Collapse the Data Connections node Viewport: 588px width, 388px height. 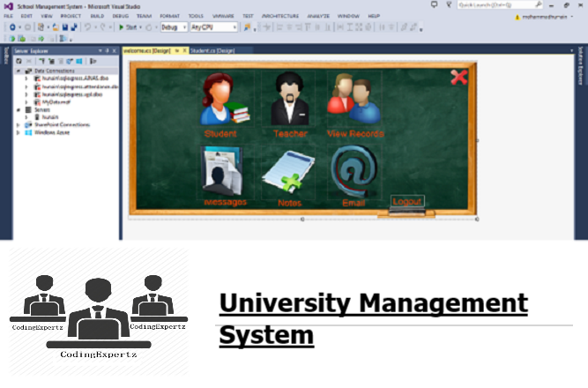point(18,71)
